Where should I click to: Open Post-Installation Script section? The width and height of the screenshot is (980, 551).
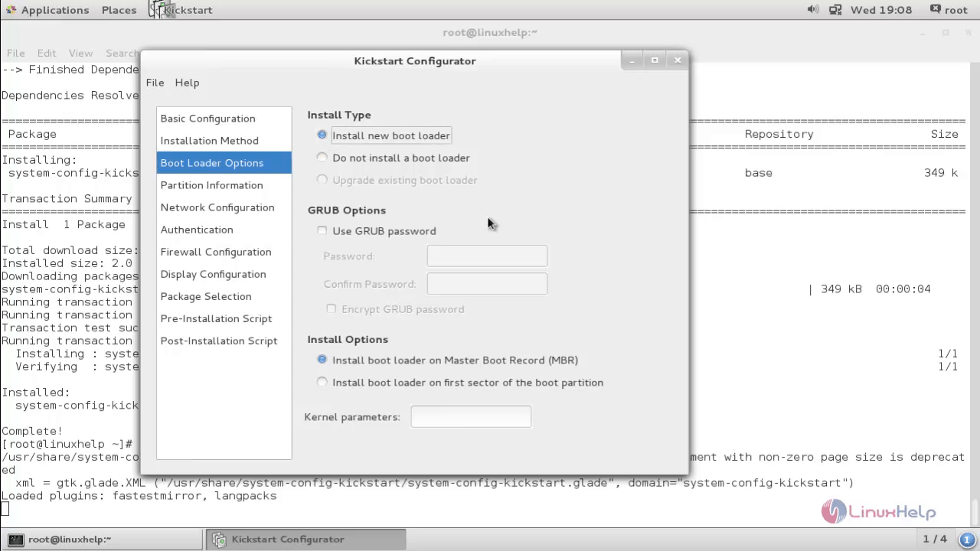click(224, 341)
